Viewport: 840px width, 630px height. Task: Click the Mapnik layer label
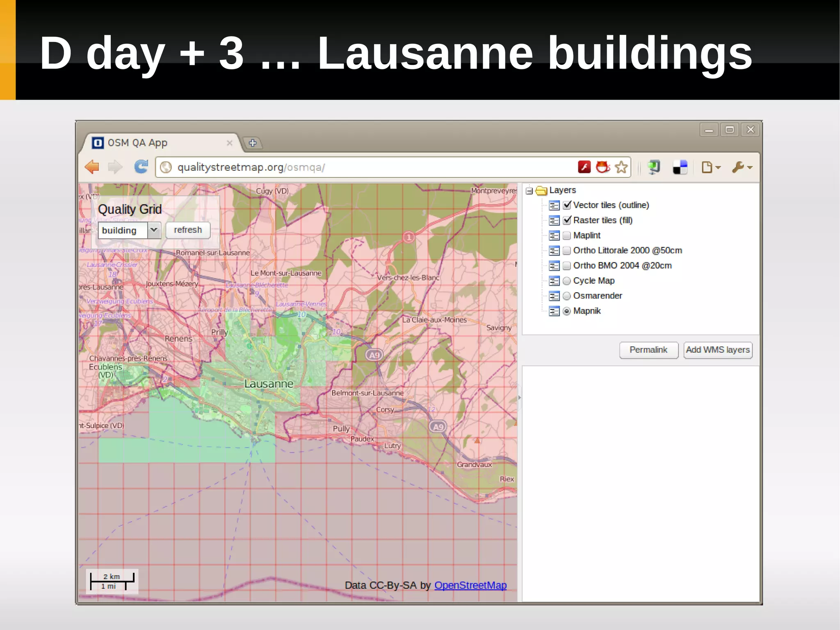587,311
